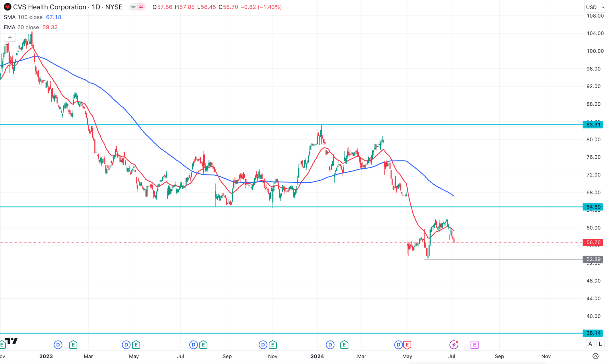608x364 pixels.
Task: Open the earnings E marker before Mar 2023
Action: pos(73,345)
